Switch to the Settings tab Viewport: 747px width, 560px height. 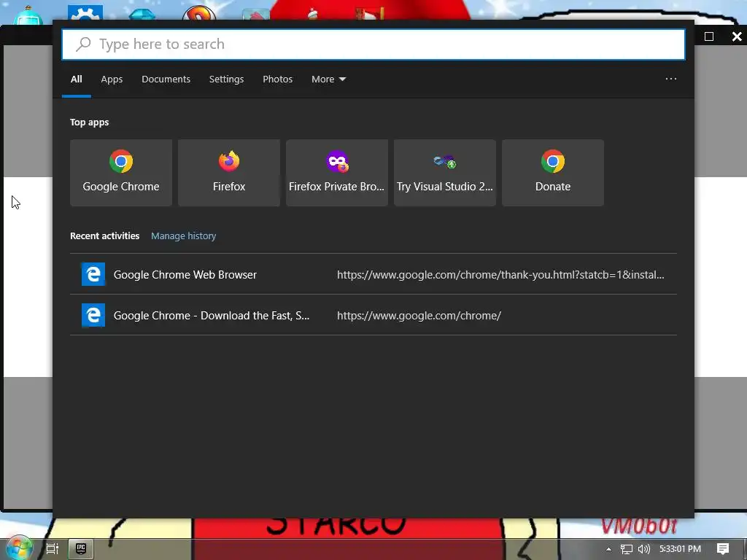pyautogui.click(x=226, y=79)
